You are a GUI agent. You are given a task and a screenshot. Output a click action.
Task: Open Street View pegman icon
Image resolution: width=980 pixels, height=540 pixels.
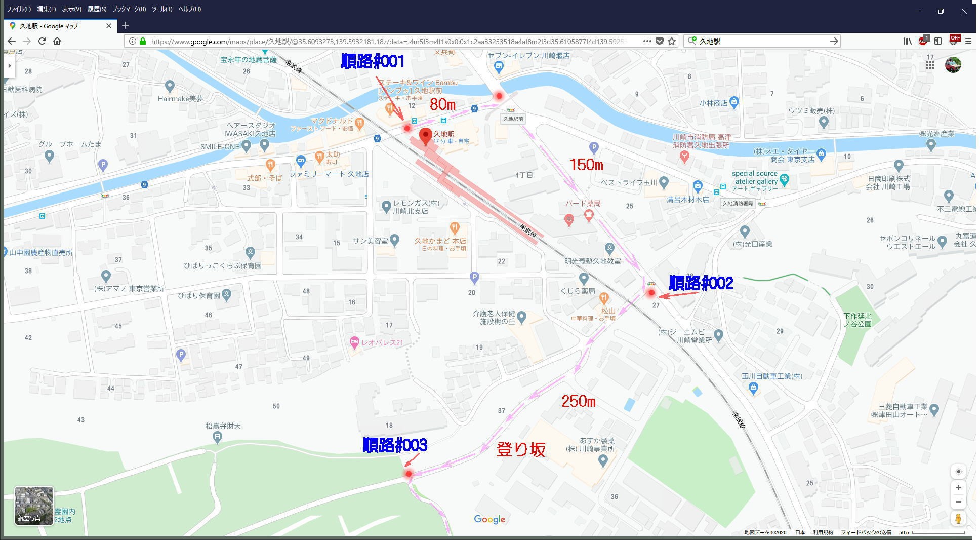pyautogui.click(x=958, y=519)
